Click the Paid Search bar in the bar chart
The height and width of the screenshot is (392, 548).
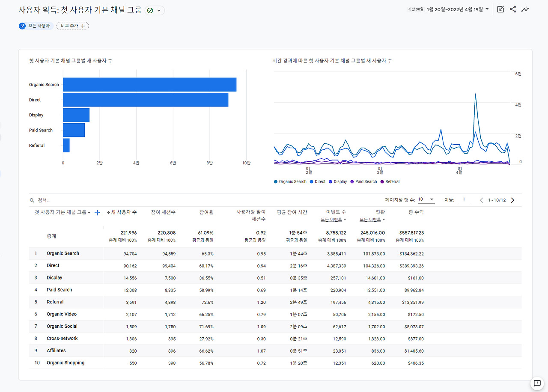[74, 130]
